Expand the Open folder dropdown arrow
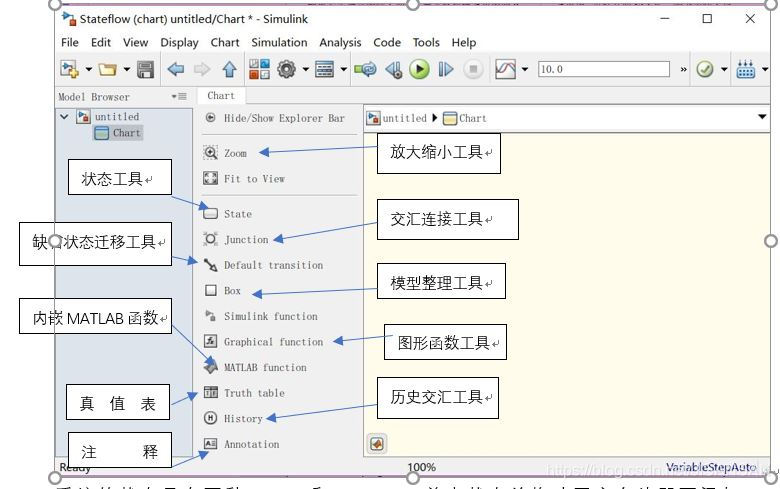Image resolution: width=780 pixels, height=489 pixels. [x=126, y=69]
